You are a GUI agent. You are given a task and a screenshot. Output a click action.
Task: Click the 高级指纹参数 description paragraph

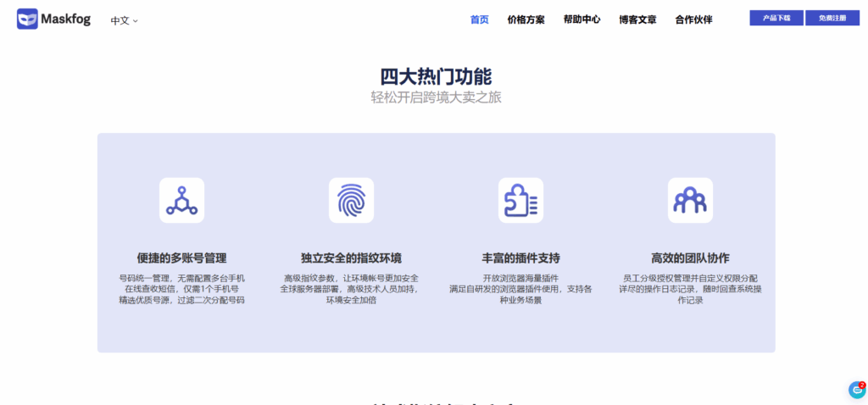coord(351,289)
